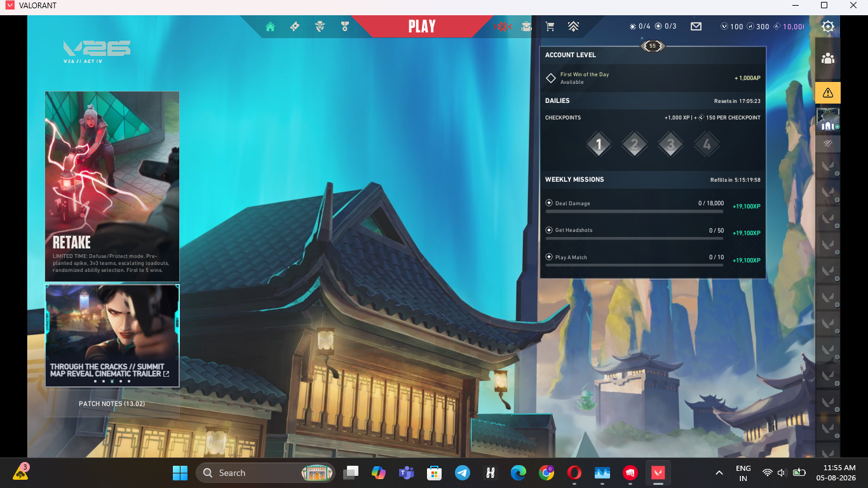
Task: Open the mail inbox envelope icon
Action: pos(696,27)
